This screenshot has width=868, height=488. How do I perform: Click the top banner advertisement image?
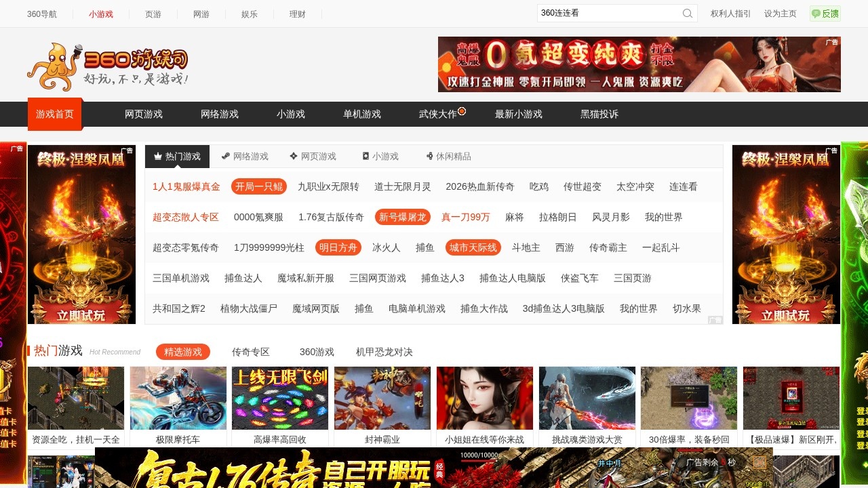tap(639, 64)
